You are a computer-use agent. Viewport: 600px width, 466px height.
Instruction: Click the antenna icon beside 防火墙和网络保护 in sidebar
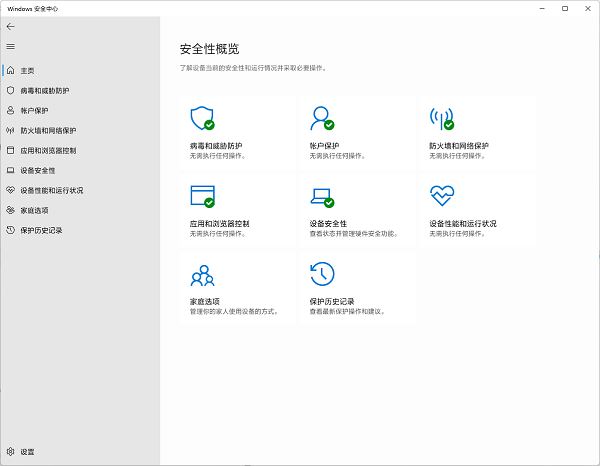pyautogui.click(x=10, y=130)
